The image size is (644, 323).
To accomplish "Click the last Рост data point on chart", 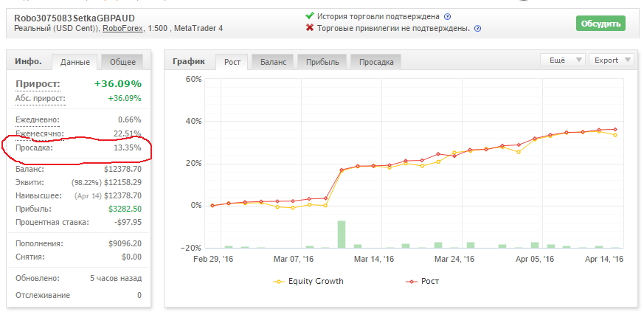I will (614, 129).
